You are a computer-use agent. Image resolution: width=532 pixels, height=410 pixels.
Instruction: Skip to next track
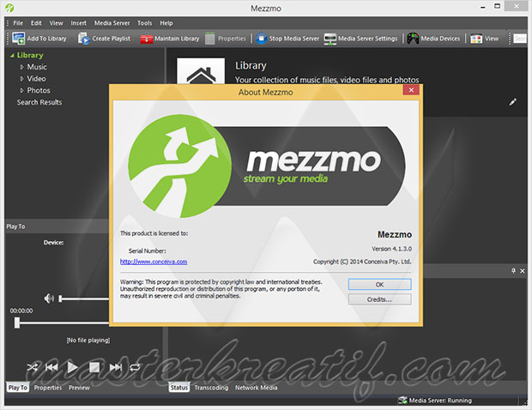click(x=116, y=367)
